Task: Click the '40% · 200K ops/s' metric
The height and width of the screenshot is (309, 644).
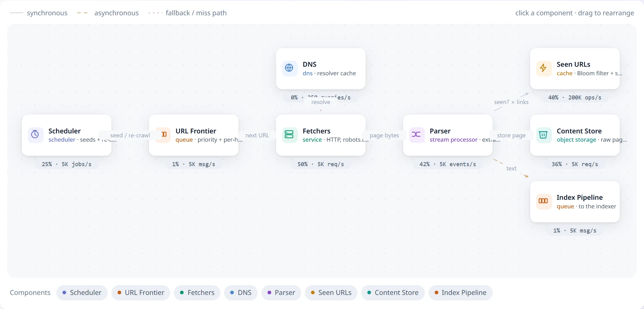Action: pos(575,98)
